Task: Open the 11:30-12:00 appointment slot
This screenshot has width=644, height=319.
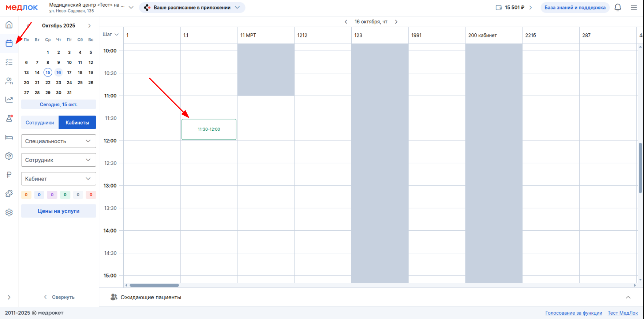Action: click(x=209, y=129)
